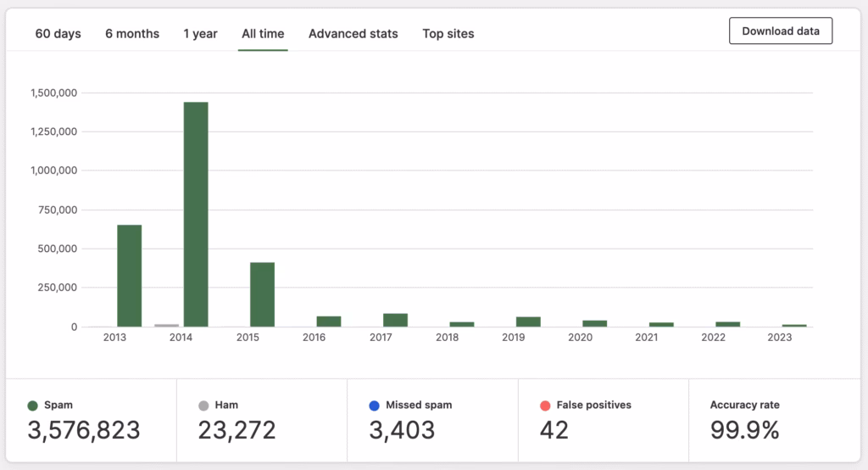Click the 2019 spam bar
The height and width of the screenshot is (470, 868).
[528, 322]
